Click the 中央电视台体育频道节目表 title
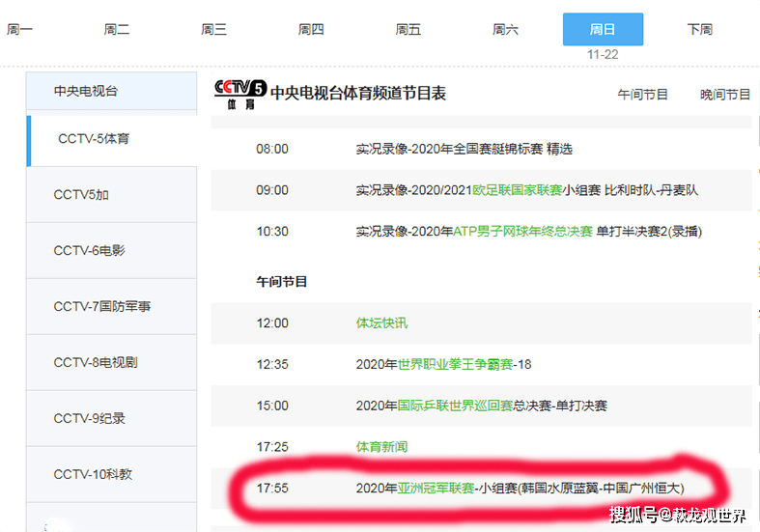760x532 pixels. (358, 93)
